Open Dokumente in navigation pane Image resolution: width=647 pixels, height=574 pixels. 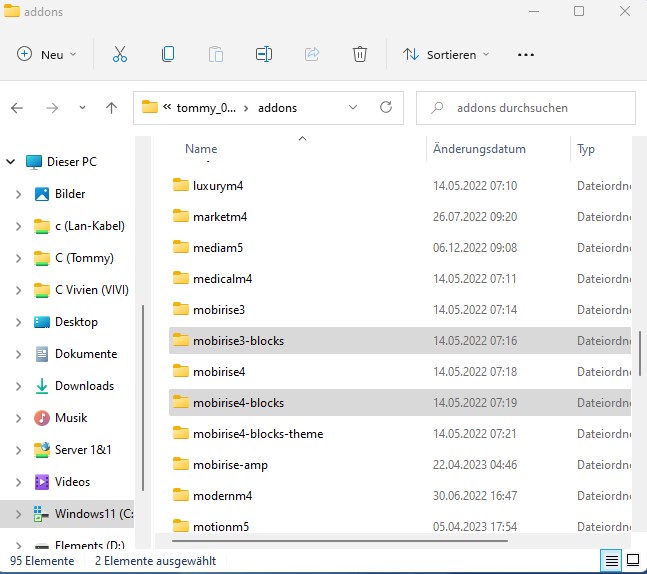tap(85, 354)
